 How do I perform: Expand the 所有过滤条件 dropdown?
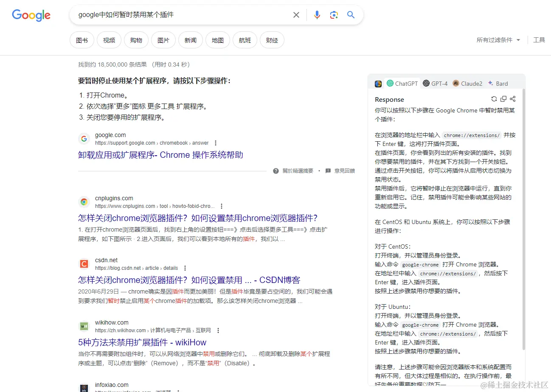click(498, 40)
